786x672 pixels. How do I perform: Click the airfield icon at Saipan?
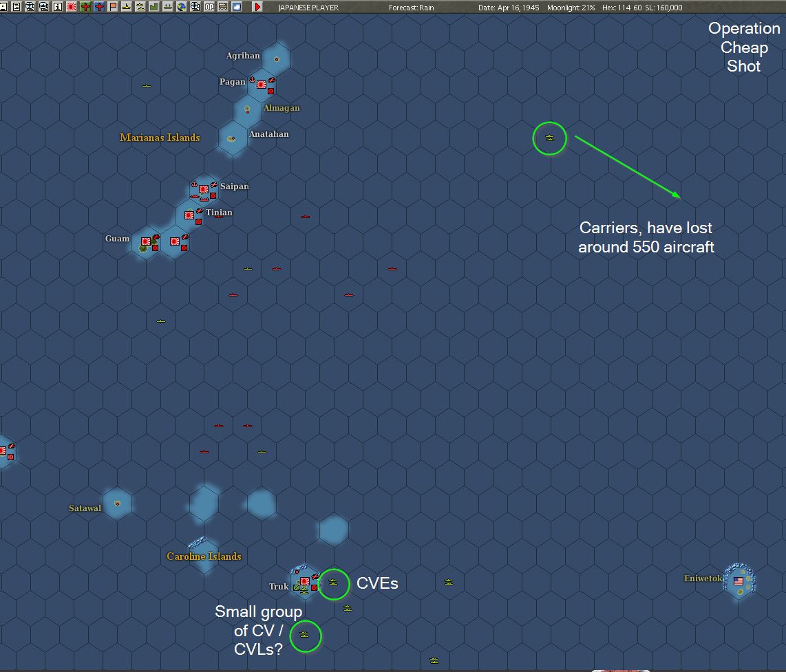[x=214, y=184]
